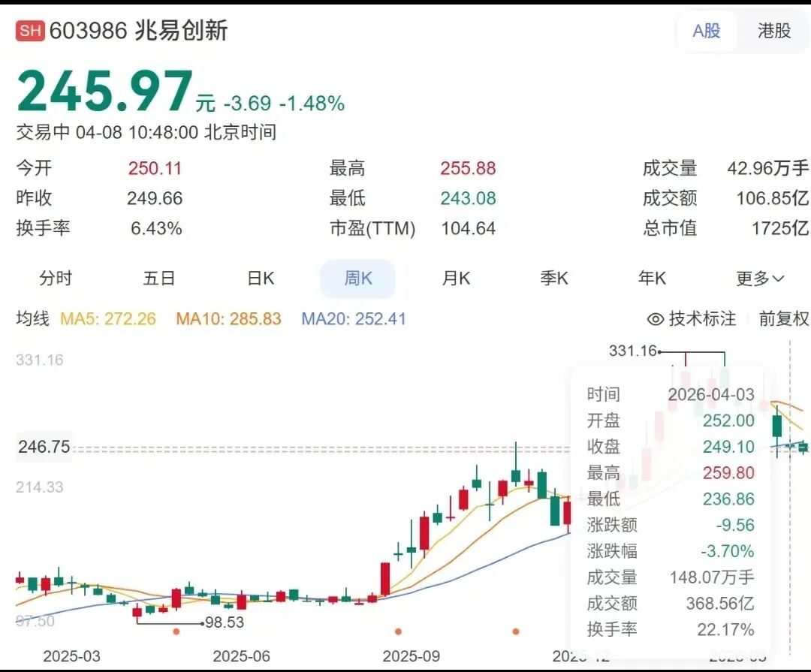Screen dimensions: 811x672
Task: Click the tooltip 最高 259.80 value
Action: 728,473
